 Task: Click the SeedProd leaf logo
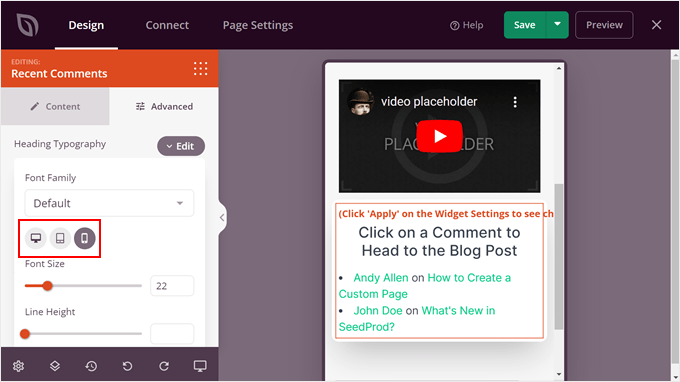tap(27, 25)
